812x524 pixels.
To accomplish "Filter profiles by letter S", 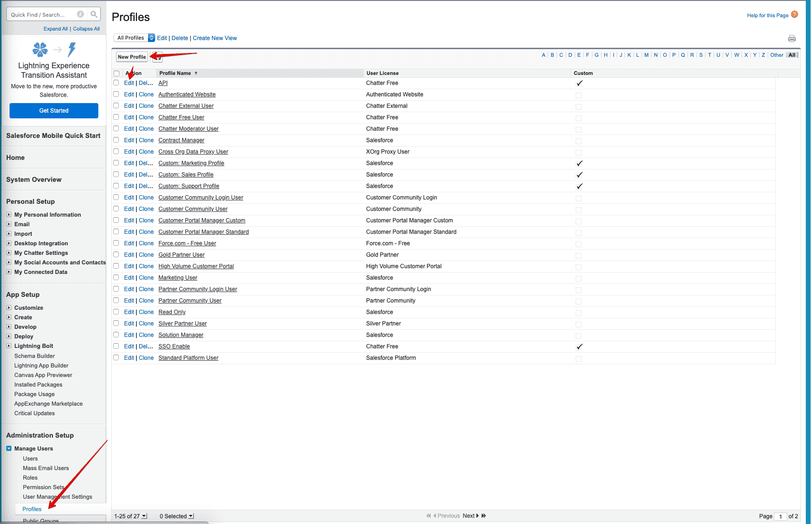I will (x=701, y=55).
